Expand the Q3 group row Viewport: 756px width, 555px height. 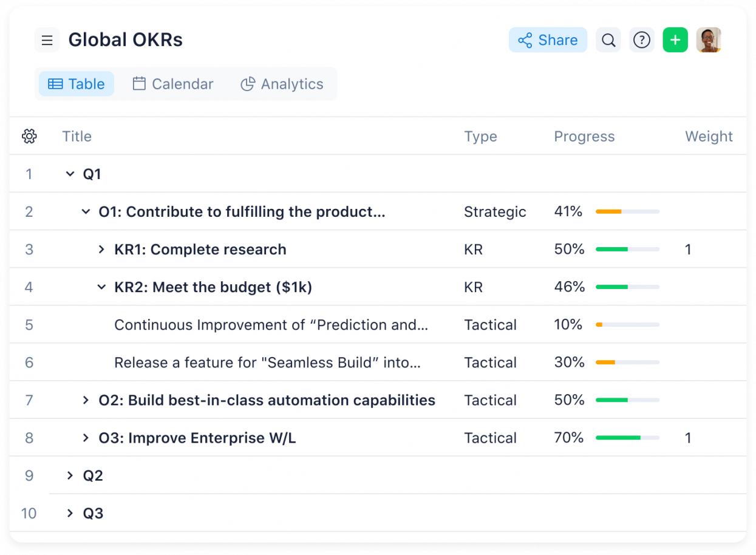pos(70,513)
